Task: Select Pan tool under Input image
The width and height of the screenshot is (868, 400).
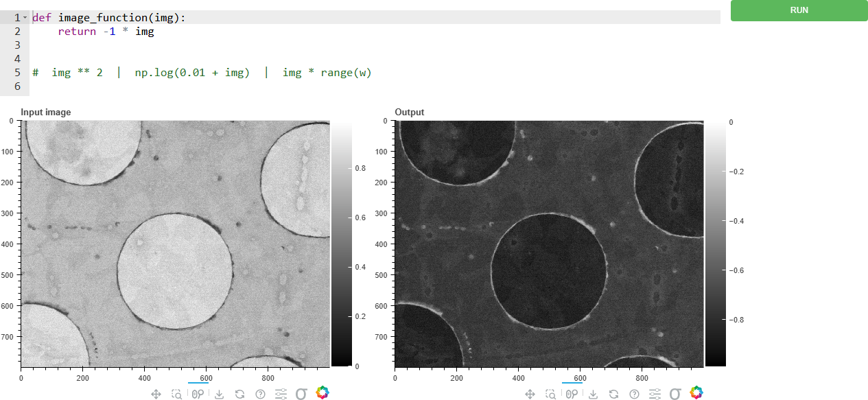Action: [x=156, y=394]
